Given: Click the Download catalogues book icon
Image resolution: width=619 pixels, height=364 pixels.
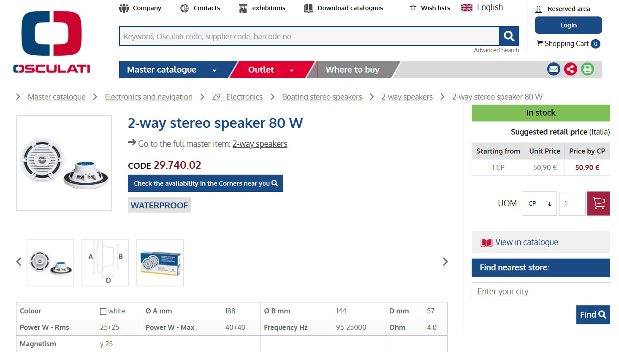Looking at the screenshot, I should 309,8.
